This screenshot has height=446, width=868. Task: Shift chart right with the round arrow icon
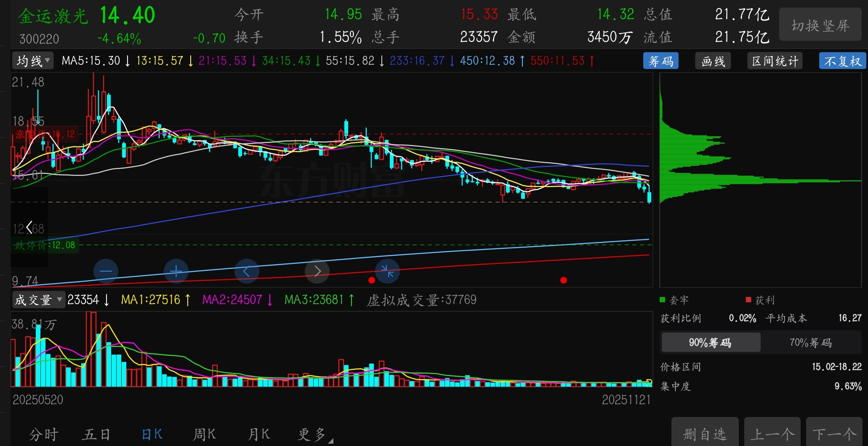click(x=317, y=271)
